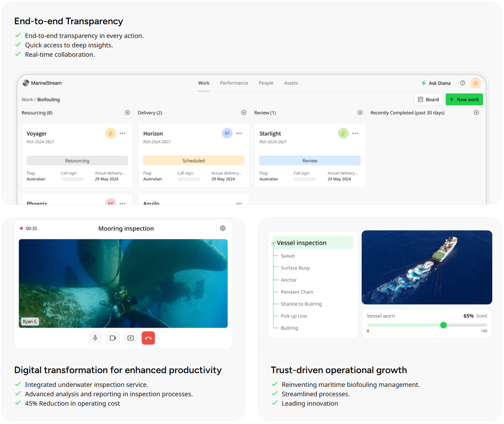
Task: Click the Vessel worn slider handle
Action: coord(443,325)
